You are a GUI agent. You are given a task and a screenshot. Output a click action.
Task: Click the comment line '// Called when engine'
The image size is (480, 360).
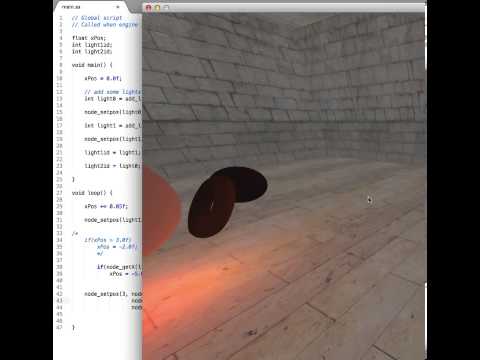[104, 25]
